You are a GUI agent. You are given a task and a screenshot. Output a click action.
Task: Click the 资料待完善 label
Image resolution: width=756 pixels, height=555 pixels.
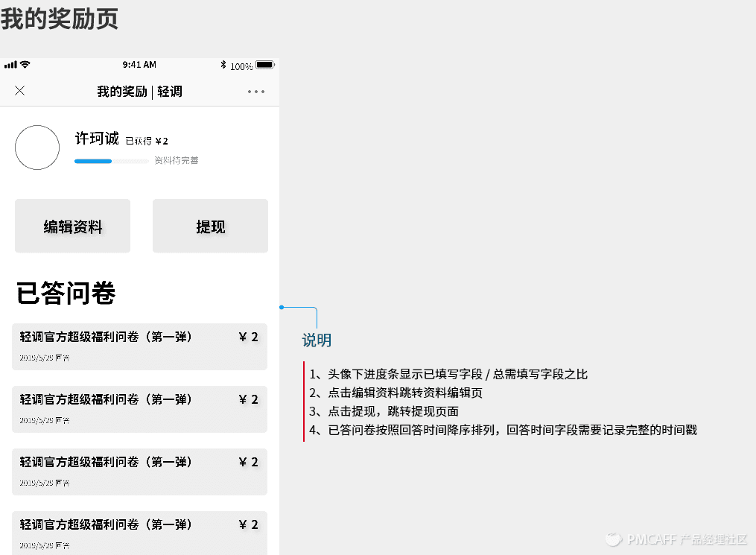177,161
